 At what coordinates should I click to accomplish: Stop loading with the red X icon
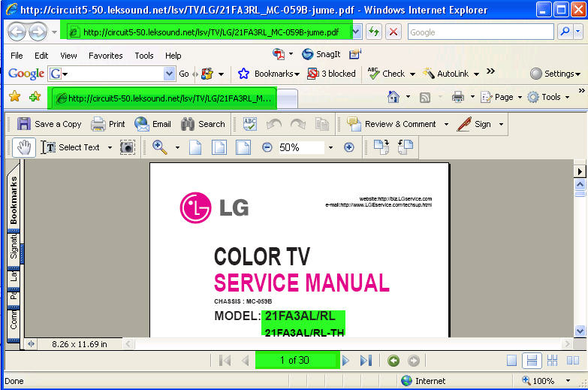point(394,32)
